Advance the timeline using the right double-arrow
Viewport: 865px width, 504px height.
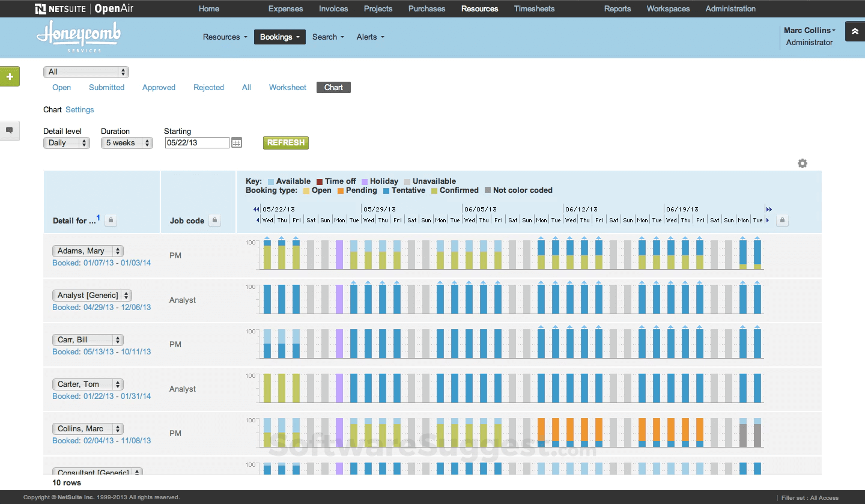point(769,209)
